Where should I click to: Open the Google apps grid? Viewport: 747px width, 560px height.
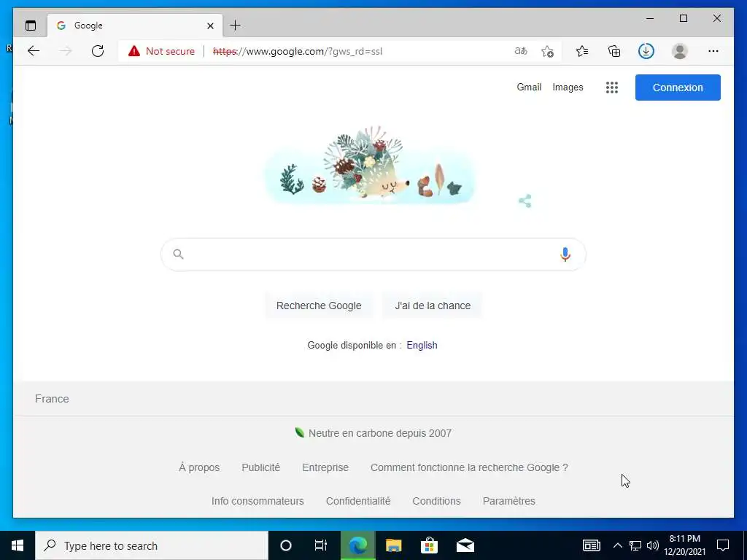coord(612,87)
